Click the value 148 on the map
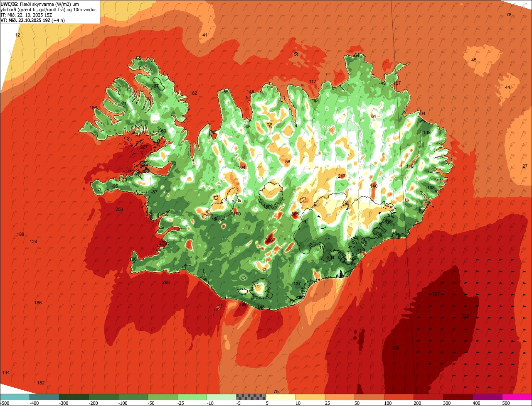532x406 pixels. [x=250, y=92]
